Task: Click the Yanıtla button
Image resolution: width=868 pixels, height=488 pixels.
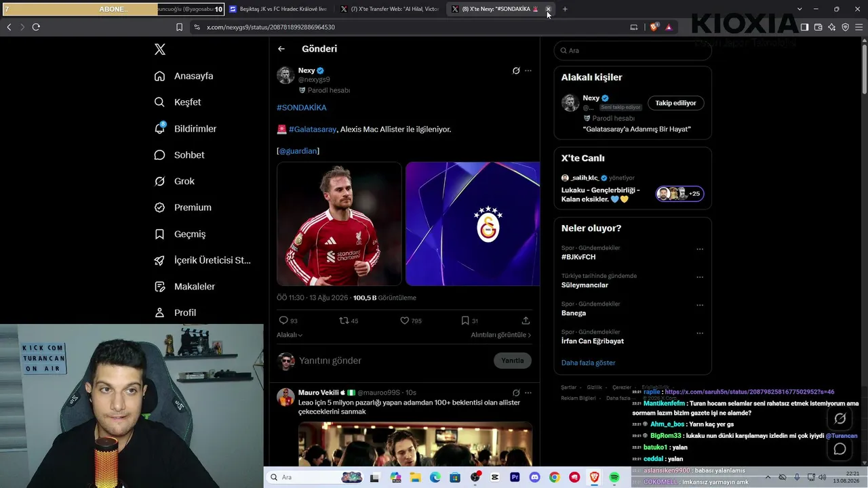Action: [x=513, y=361]
